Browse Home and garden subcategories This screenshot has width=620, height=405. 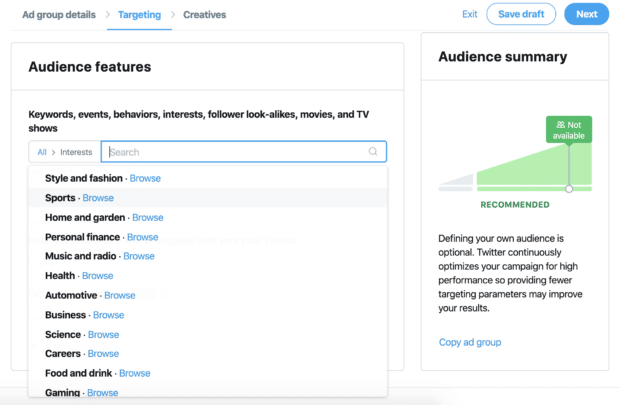148,218
